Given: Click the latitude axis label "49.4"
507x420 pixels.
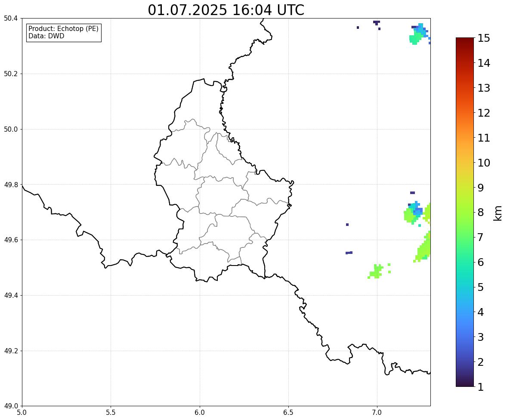Looking at the screenshot, I should point(10,296).
